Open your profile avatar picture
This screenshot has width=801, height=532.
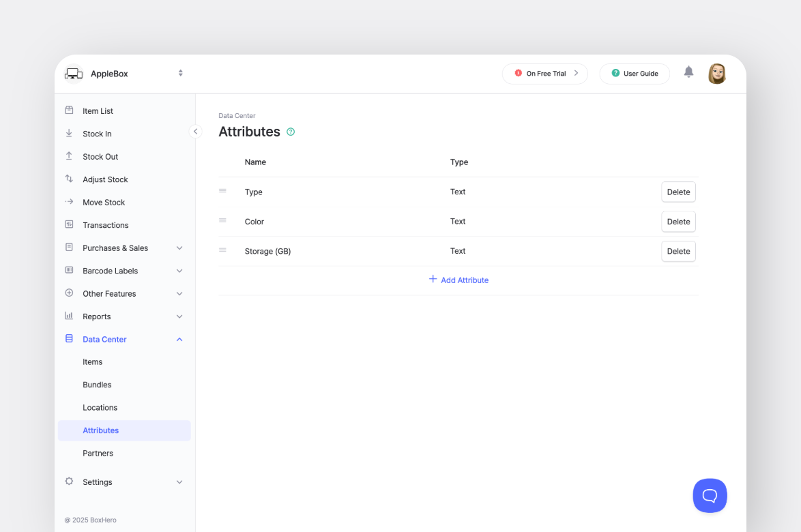[x=717, y=73]
